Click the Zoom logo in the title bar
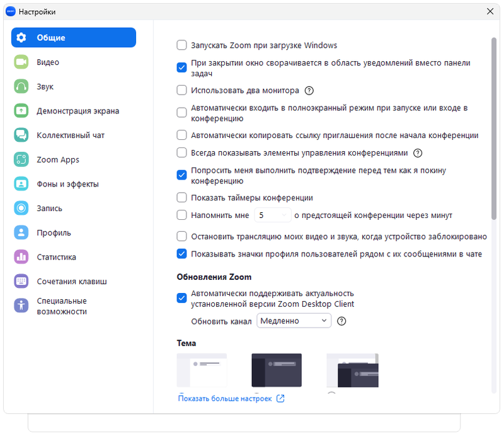This screenshot has height=436, width=504. tap(11, 11)
